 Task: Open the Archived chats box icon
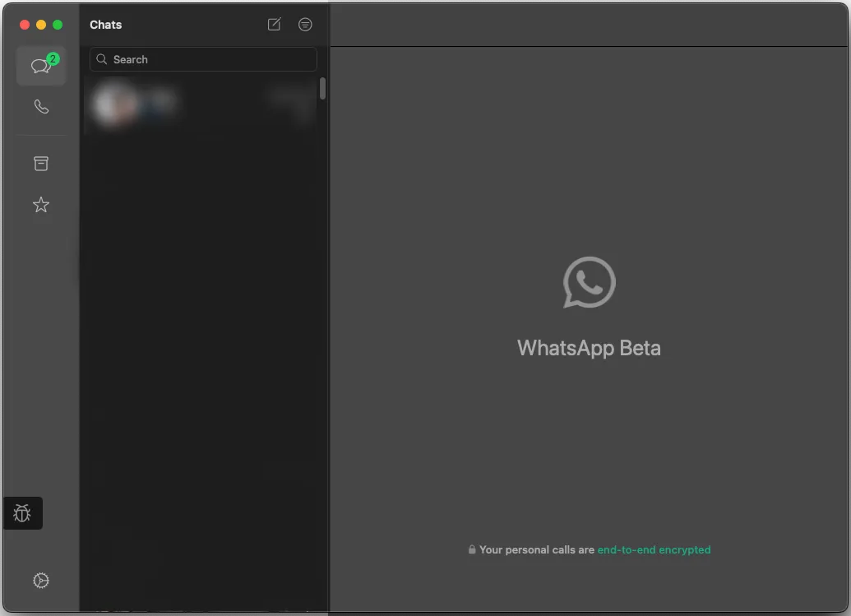(x=41, y=164)
